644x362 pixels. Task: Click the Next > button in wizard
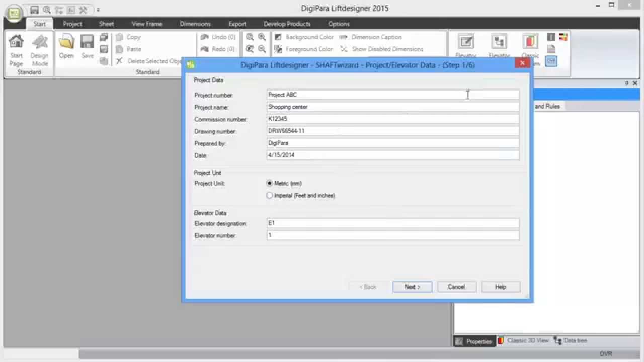coord(412,287)
